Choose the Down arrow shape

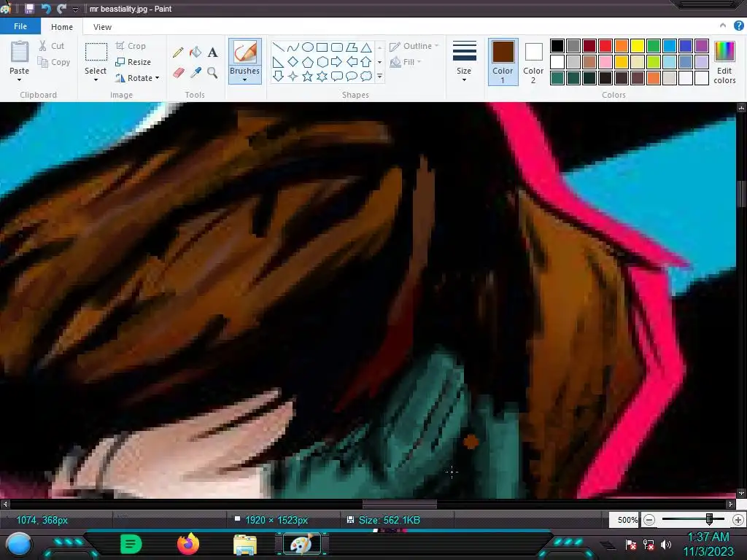click(x=278, y=76)
